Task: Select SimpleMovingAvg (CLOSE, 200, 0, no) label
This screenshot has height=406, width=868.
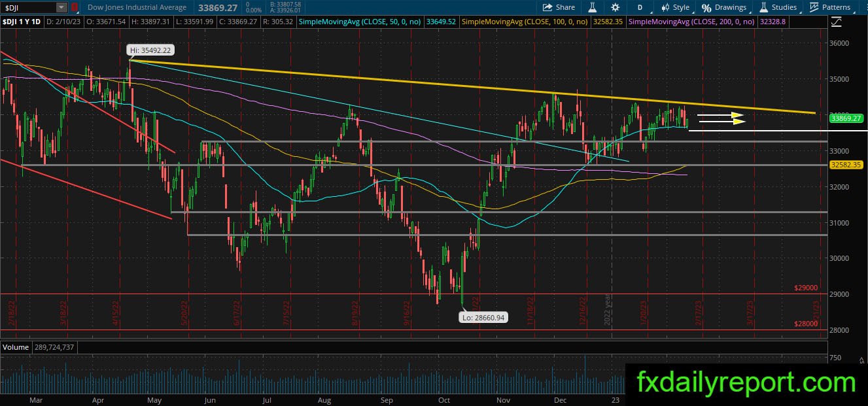Action: pyautogui.click(x=691, y=22)
